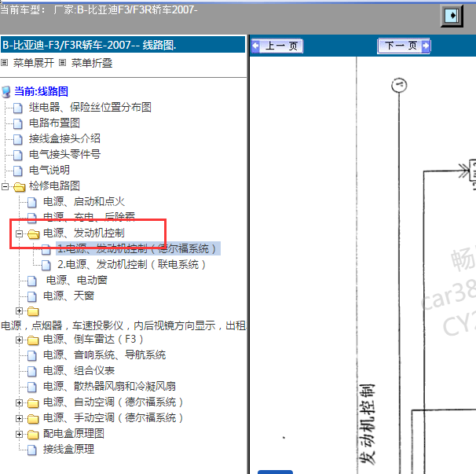
Task: Click the page icon beside 电气接头零件号
Action: tap(17, 155)
